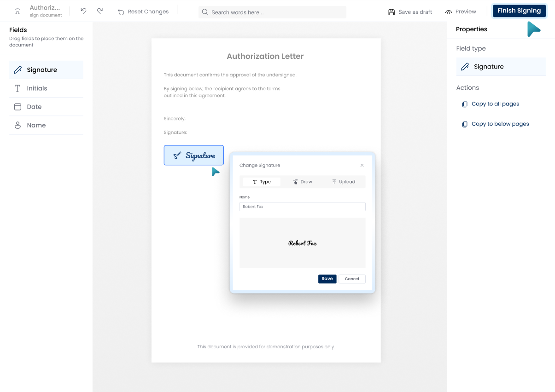555x392 pixels.
Task: Click Copy to below pages
Action: [495, 124]
